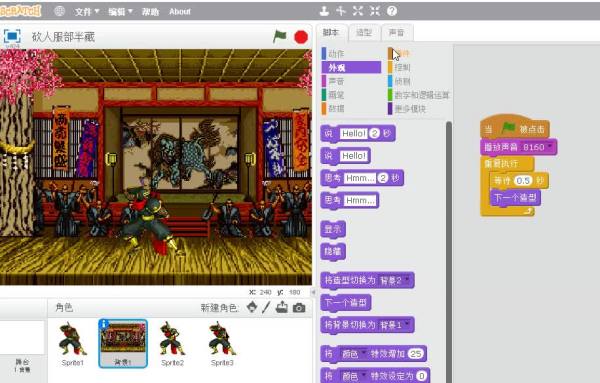Select the 外观 block category
This screenshot has width=600, height=383.
tap(351, 68)
